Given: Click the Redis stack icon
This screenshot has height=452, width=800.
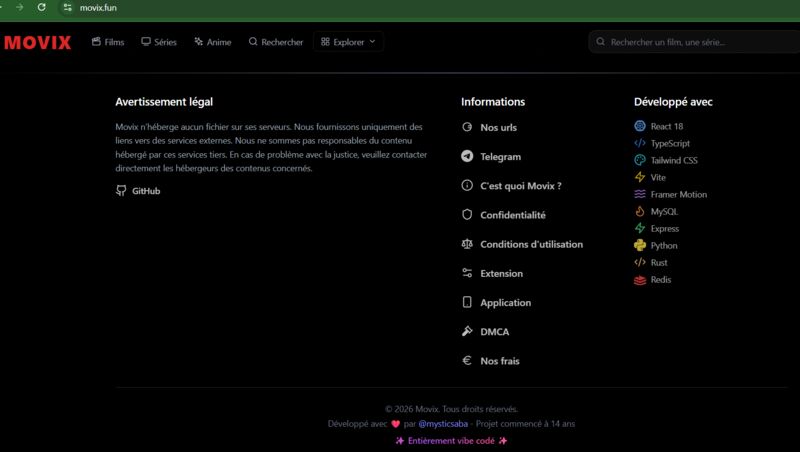Looking at the screenshot, I should (640, 280).
